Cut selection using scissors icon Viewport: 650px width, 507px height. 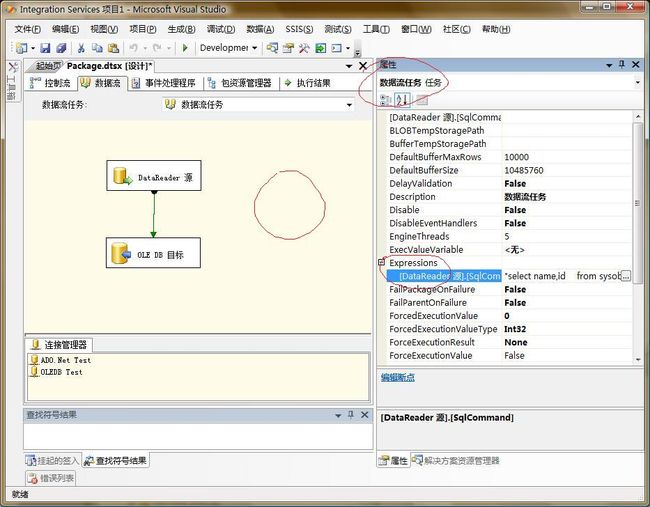[81, 48]
